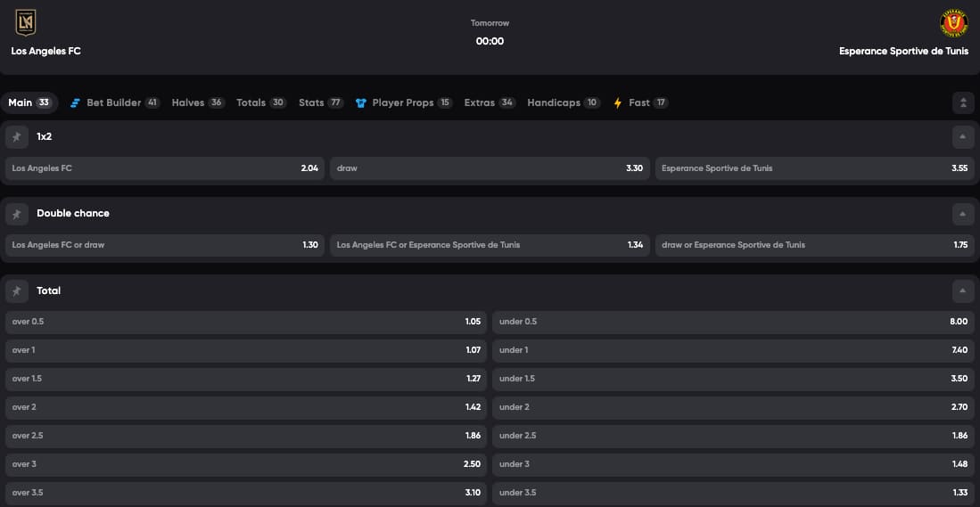Pin the Double chance market
980x507 pixels.
(17, 214)
